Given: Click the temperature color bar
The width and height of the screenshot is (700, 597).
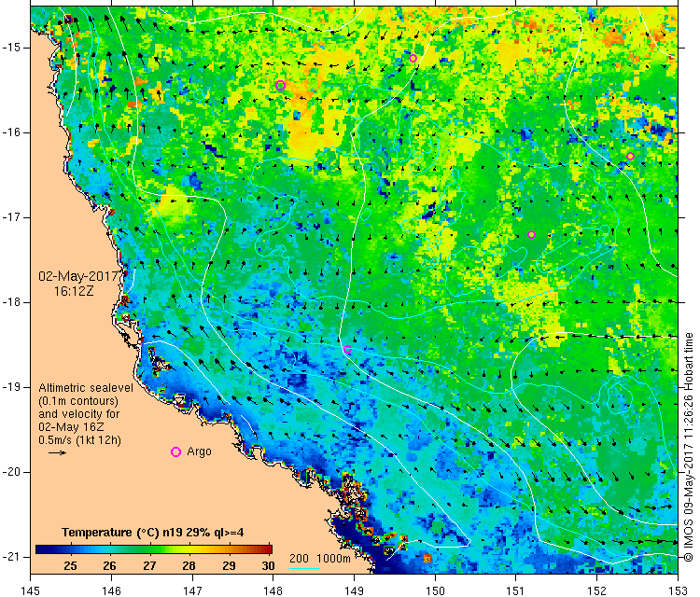Looking at the screenshot, I should [154, 549].
